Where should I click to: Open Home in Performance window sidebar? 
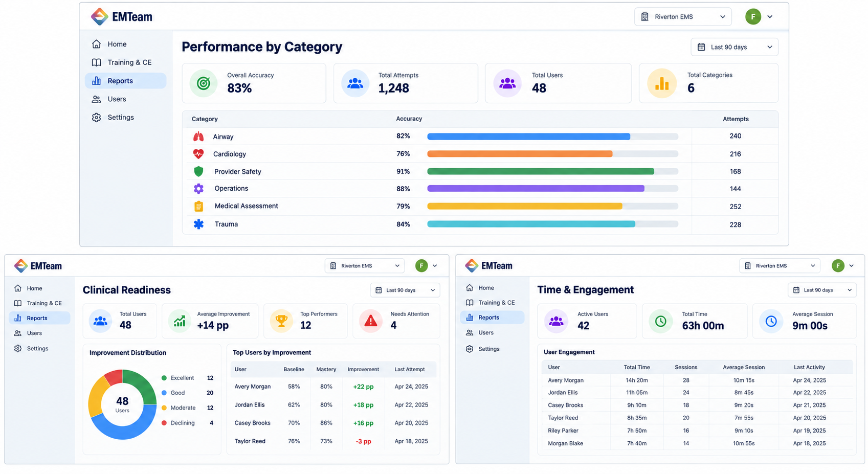click(x=125, y=44)
